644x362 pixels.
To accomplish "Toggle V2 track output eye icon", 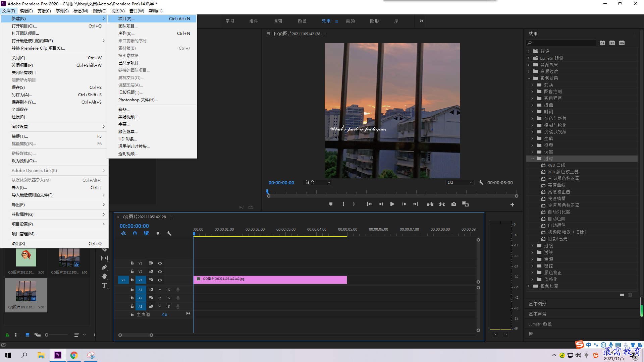I will click(160, 271).
